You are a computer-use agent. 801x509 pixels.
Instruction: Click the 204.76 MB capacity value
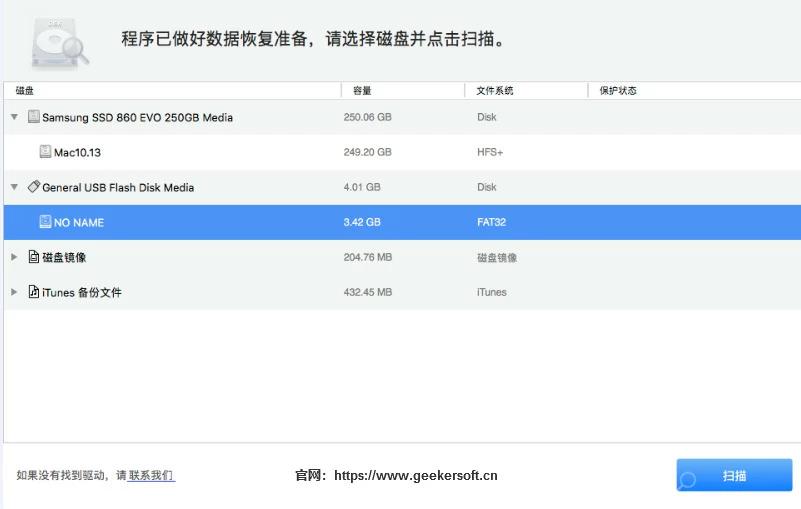(x=368, y=257)
